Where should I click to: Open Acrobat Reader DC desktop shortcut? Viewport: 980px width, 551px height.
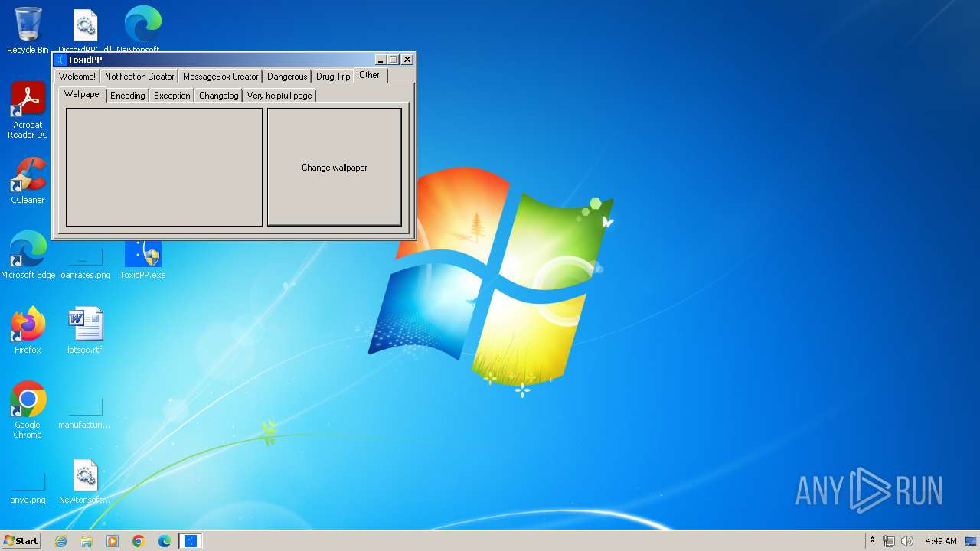(28, 110)
